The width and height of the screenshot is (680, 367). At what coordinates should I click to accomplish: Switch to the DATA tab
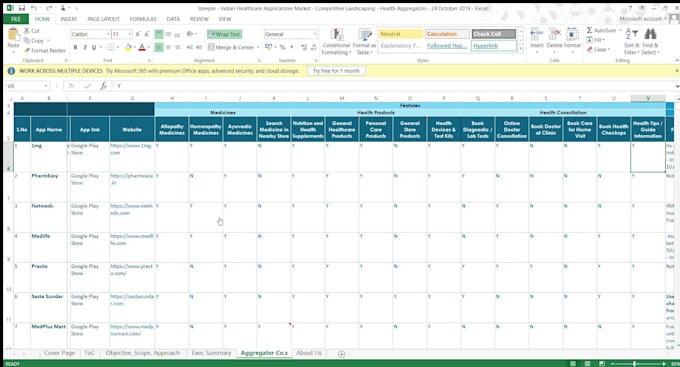click(173, 19)
